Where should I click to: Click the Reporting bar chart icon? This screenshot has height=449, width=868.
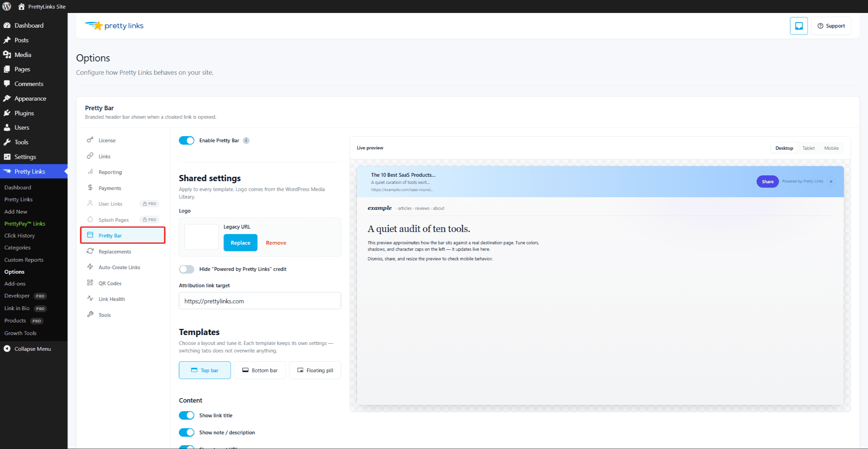point(90,172)
